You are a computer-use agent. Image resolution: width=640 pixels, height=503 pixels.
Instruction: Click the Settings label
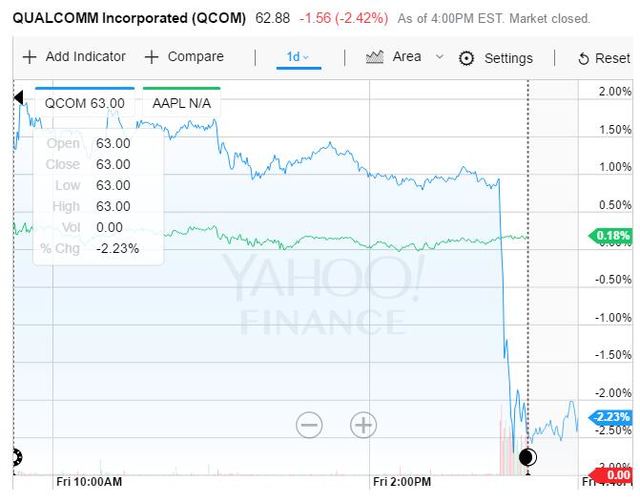[508, 58]
